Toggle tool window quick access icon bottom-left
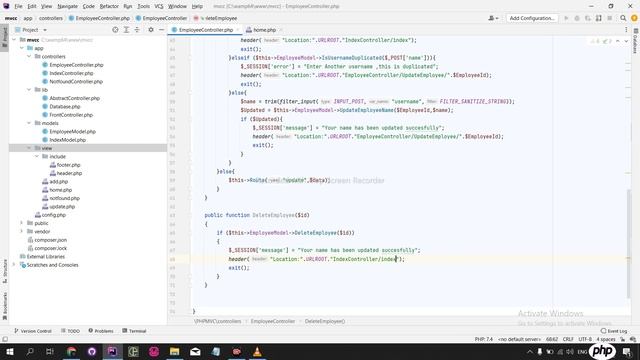The image size is (640, 360). tap(5, 339)
